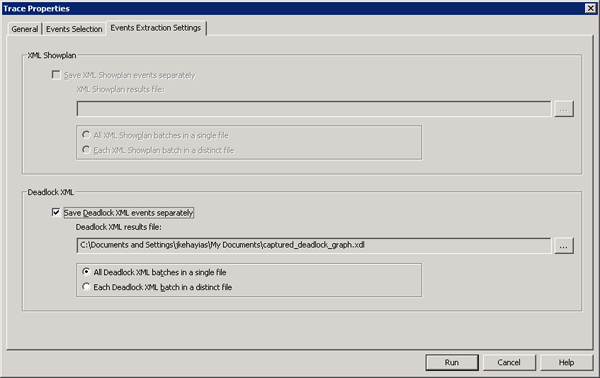Image resolution: width=600 pixels, height=378 pixels.
Task: Choose Each Deadlock XML batch in distinct file
Action: [x=86, y=287]
